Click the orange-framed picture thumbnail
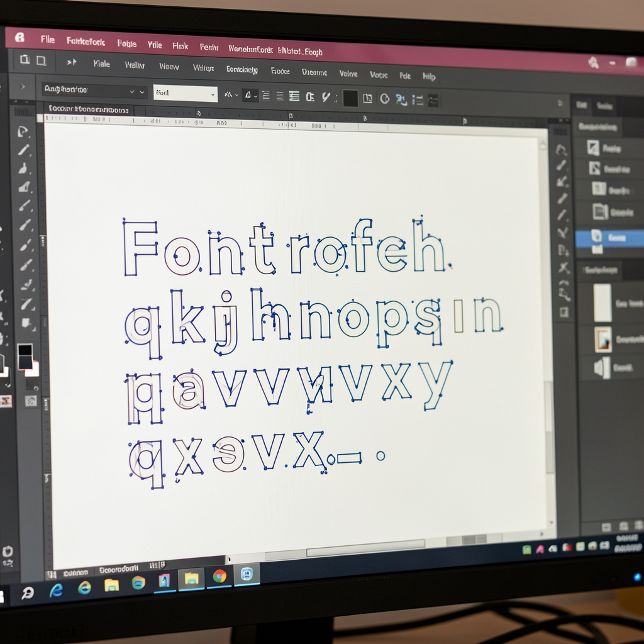The height and width of the screenshot is (644, 644). pos(603,339)
